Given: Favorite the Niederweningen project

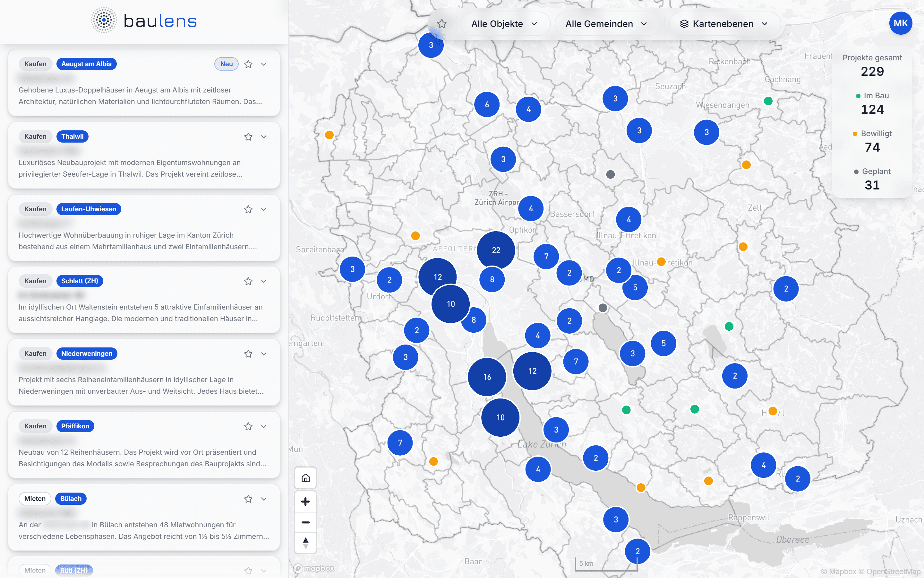Looking at the screenshot, I should pos(248,354).
